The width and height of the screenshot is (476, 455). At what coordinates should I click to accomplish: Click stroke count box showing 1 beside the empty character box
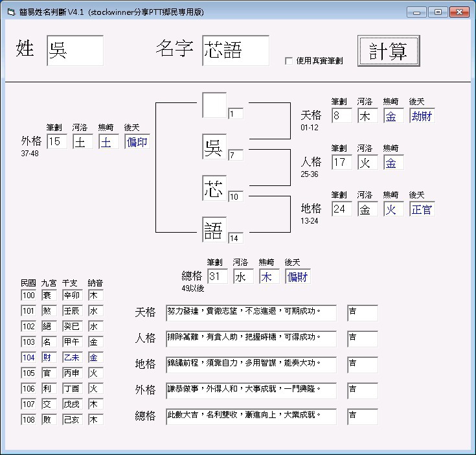pos(236,113)
